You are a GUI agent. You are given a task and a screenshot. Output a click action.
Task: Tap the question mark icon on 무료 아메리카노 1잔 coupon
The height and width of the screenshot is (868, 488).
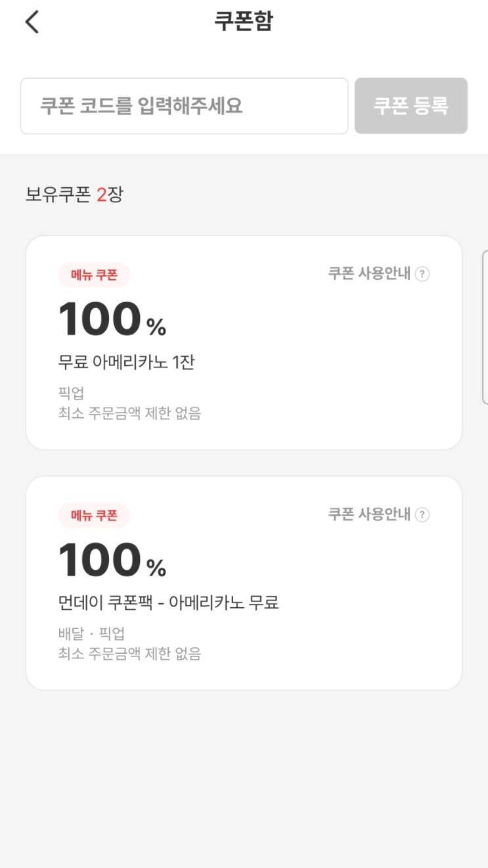coord(423,274)
